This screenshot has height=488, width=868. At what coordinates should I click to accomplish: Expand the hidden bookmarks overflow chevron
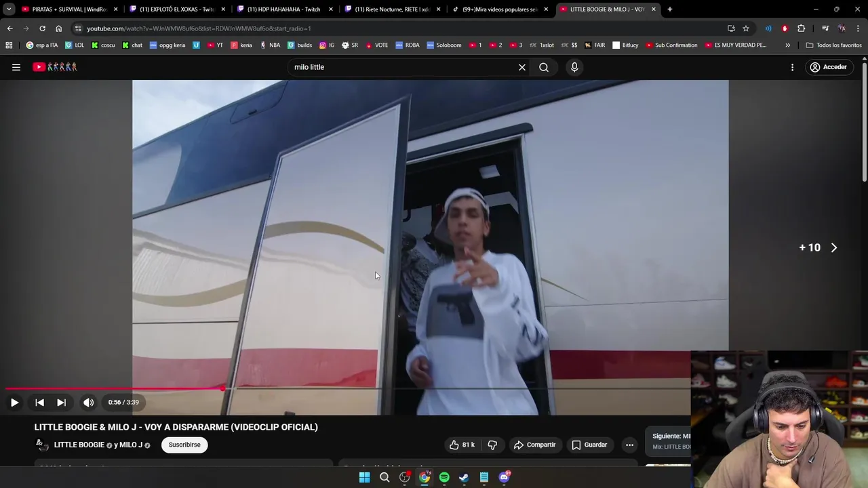(x=787, y=45)
